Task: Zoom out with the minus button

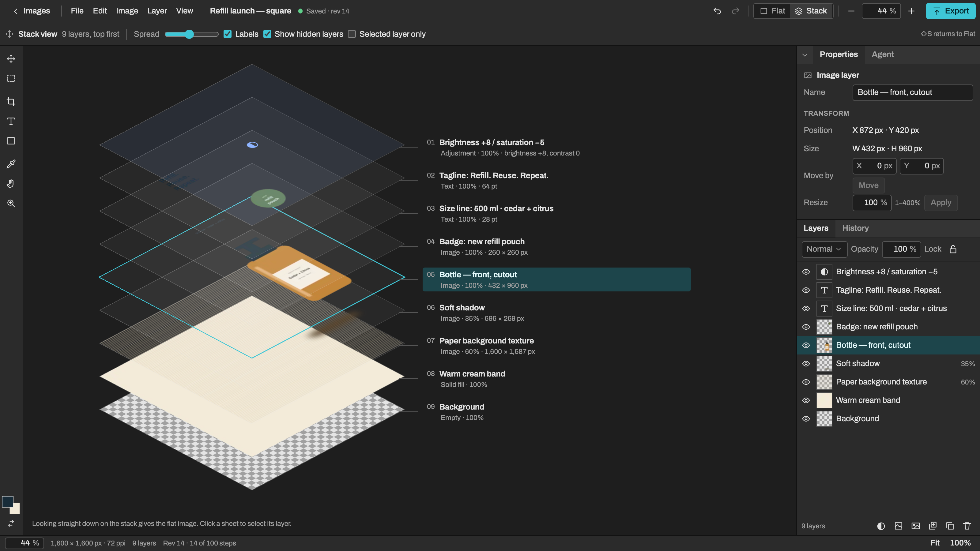Action: click(x=851, y=11)
